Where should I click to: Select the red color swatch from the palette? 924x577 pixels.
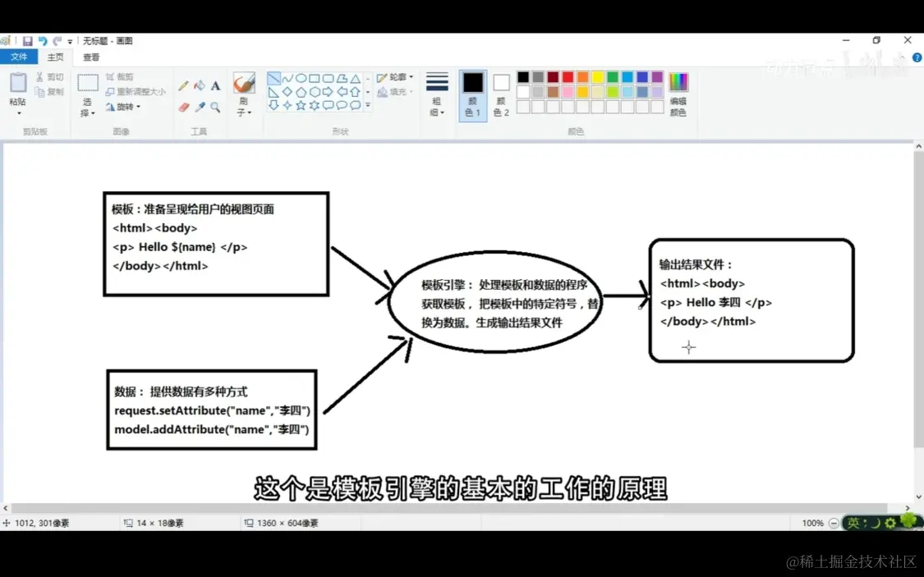pyautogui.click(x=568, y=76)
